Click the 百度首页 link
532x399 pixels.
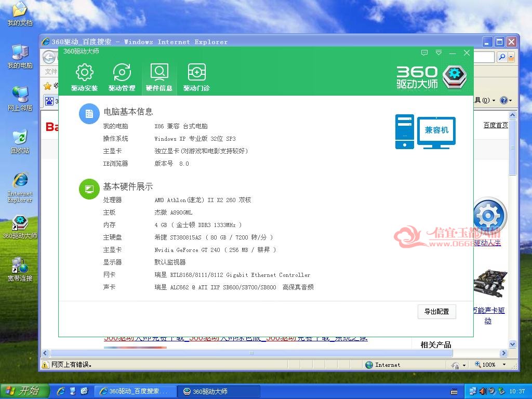tap(496, 125)
